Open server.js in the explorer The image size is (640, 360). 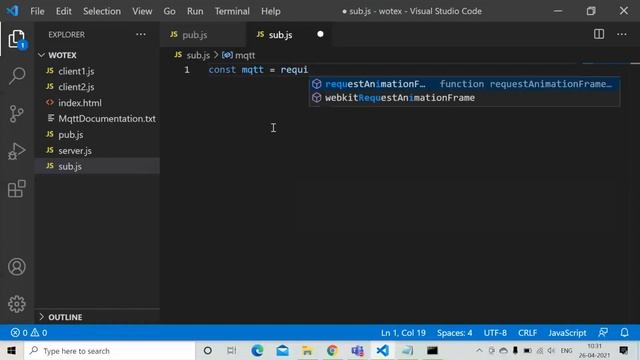tap(97, 151)
